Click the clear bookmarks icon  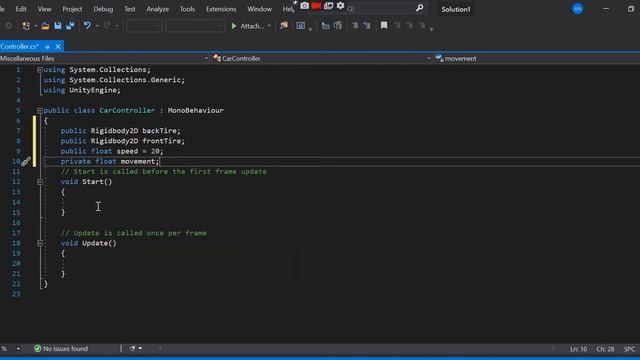coord(422,26)
